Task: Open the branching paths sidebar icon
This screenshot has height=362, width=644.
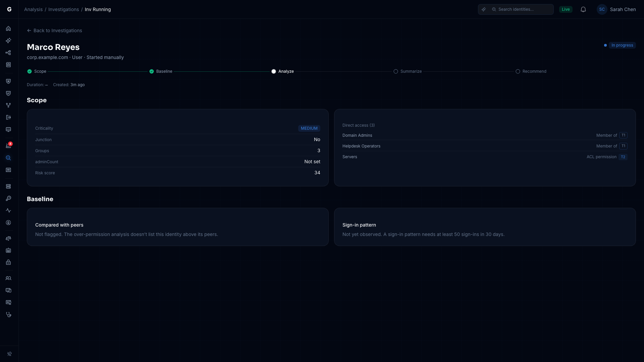Action: tap(8, 105)
